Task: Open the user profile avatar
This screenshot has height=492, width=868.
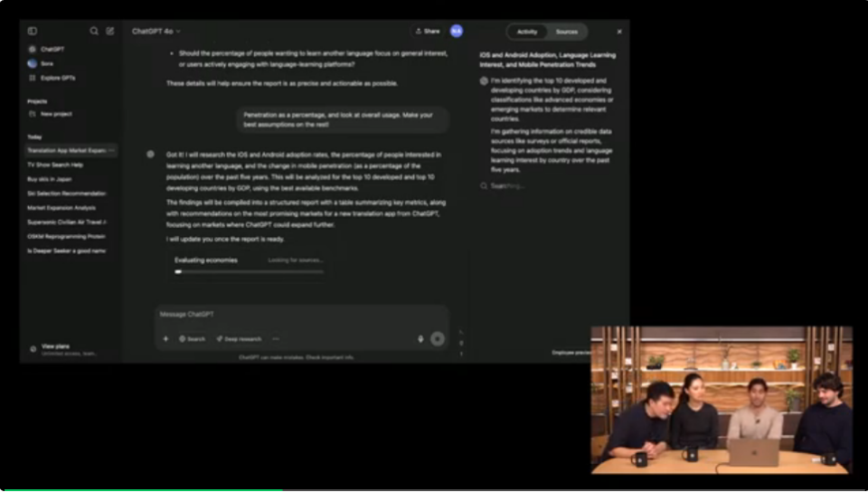Action: (x=456, y=32)
